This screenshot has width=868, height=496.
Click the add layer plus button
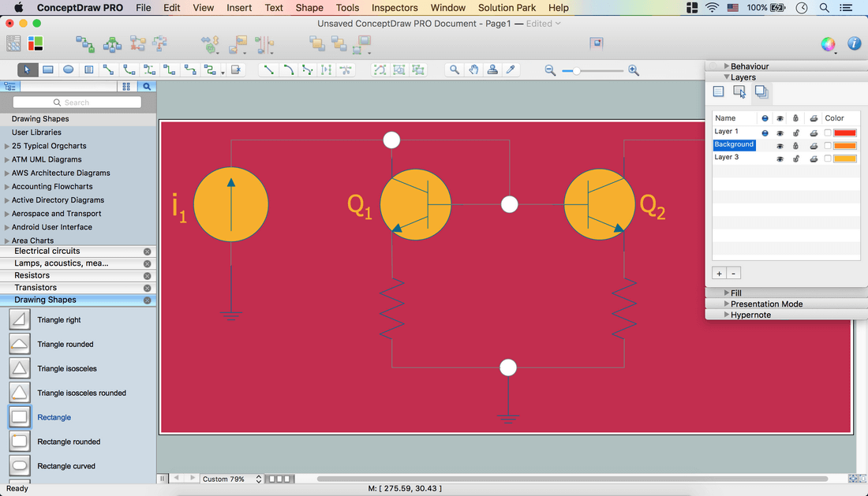pyautogui.click(x=719, y=274)
